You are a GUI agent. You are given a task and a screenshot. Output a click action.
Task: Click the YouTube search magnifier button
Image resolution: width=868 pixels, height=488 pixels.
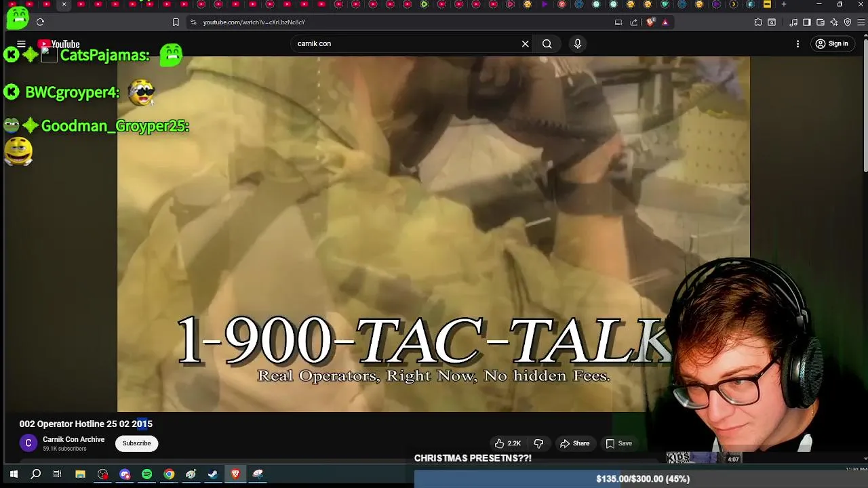coord(547,44)
